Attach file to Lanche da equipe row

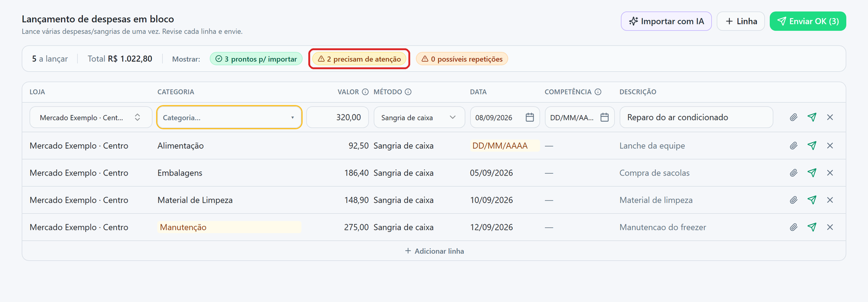(794, 146)
